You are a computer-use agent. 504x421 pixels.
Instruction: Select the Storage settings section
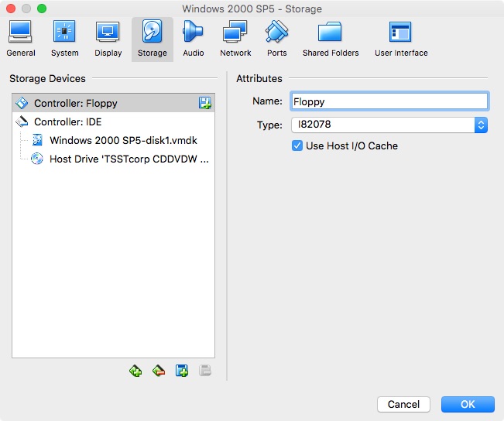[153, 39]
